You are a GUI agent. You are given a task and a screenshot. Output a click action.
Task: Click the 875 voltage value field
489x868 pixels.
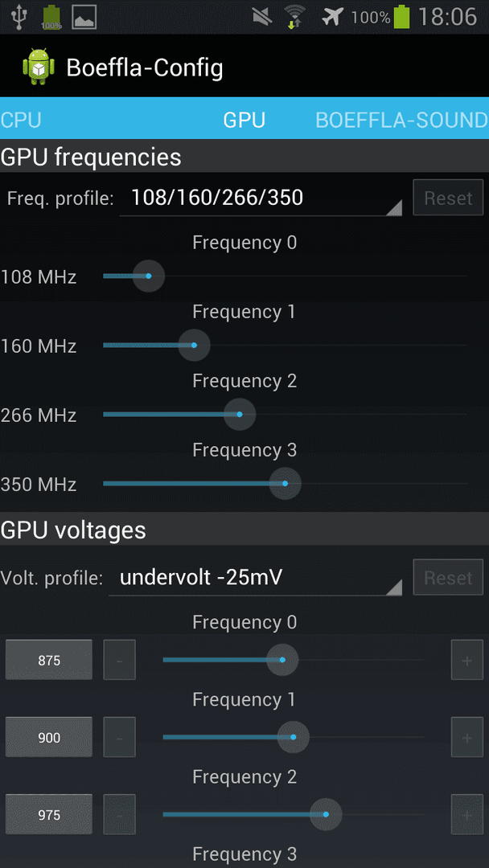pyautogui.click(x=49, y=659)
